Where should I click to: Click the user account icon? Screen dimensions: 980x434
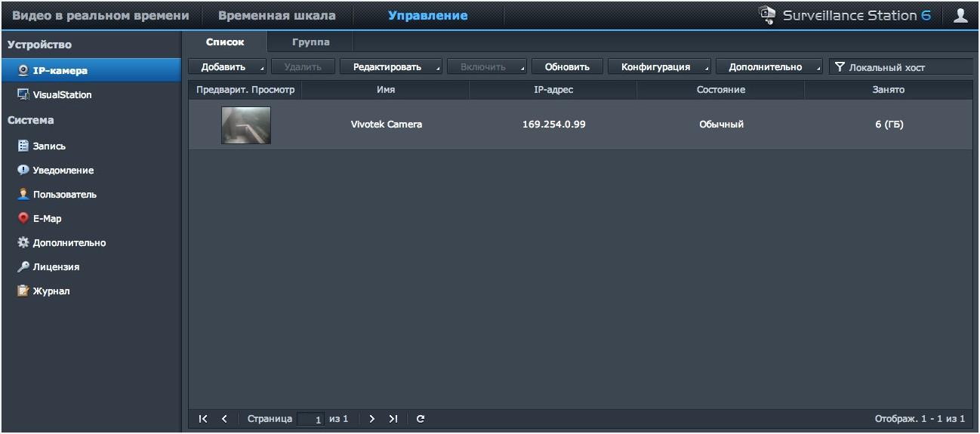click(x=960, y=15)
